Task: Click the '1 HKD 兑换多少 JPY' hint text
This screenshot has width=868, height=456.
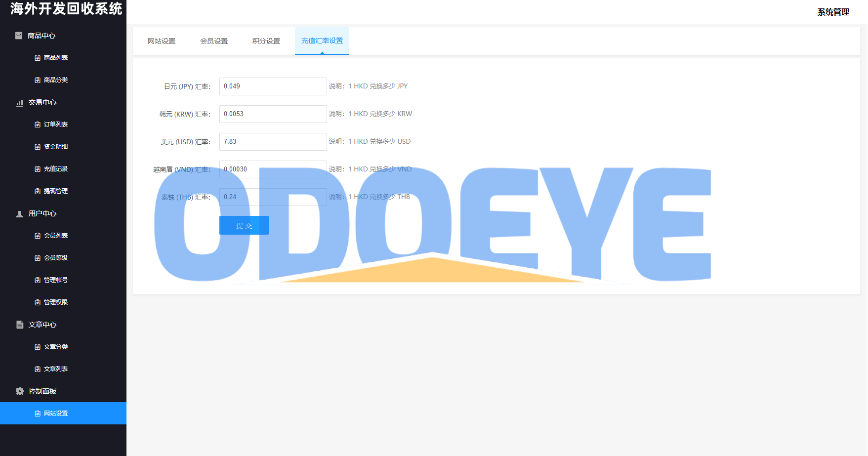Action: tap(378, 86)
